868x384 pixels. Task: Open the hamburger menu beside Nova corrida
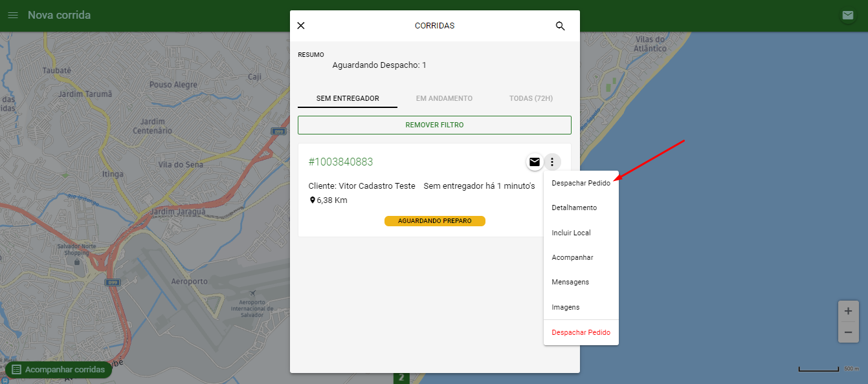pyautogui.click(x=12, y=15)
